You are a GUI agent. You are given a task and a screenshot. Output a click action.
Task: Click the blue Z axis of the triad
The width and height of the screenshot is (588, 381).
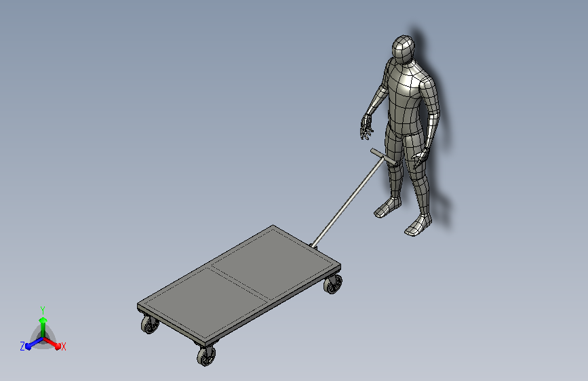tap(34, 343)
